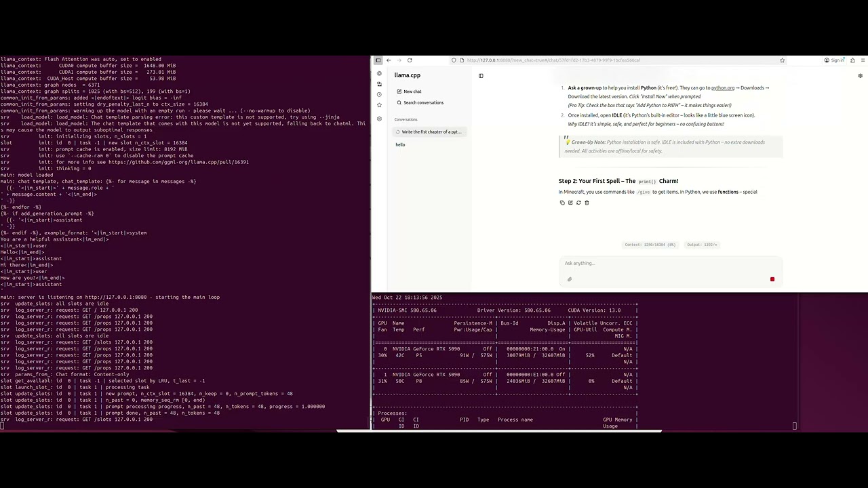Open history in Firefox sidebar

click(379, 94)
